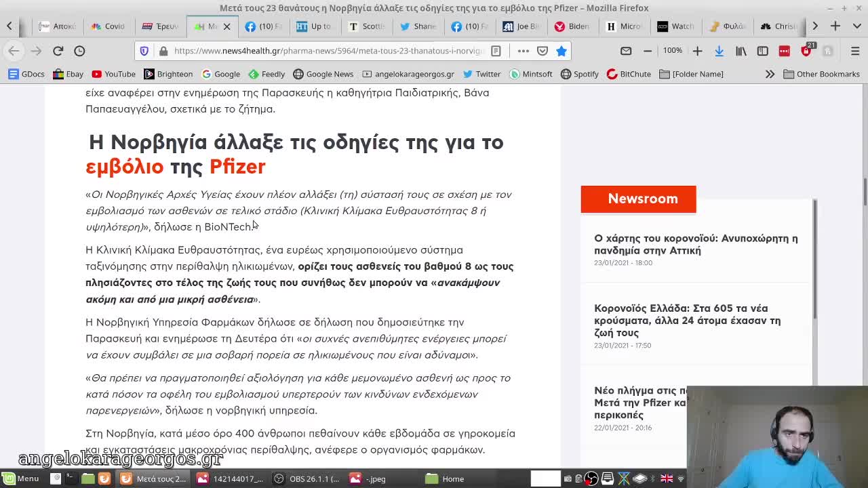Viewport: 868px width, 488px height.
Task: Go back with the back arrow
Action: [x=14, y=51]
